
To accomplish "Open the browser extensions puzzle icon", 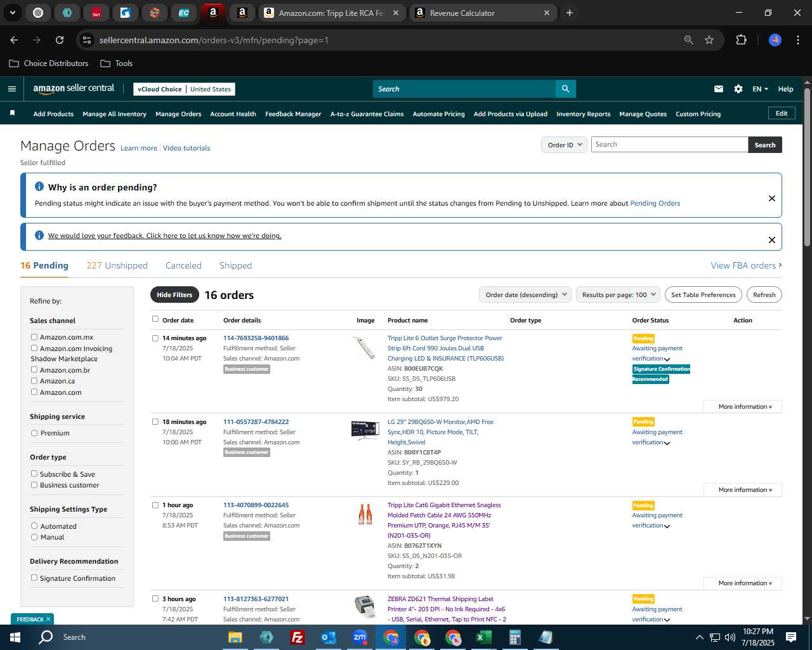I will pyautogui.click(x=741, y=40).
